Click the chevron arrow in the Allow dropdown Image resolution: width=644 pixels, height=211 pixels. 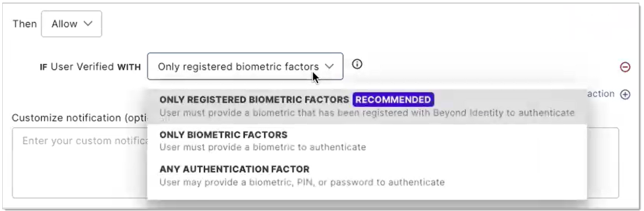pyautogui.click(x=89, y=24)
